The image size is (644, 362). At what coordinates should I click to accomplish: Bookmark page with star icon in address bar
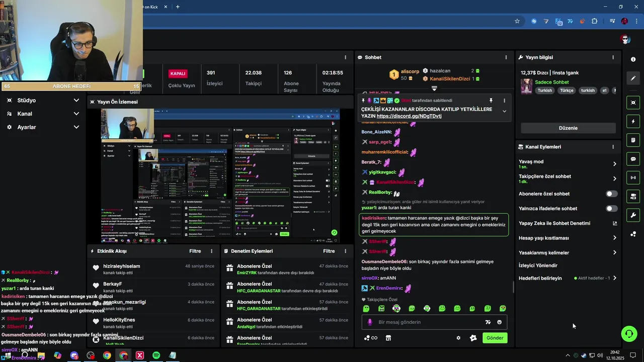[517, 21]
